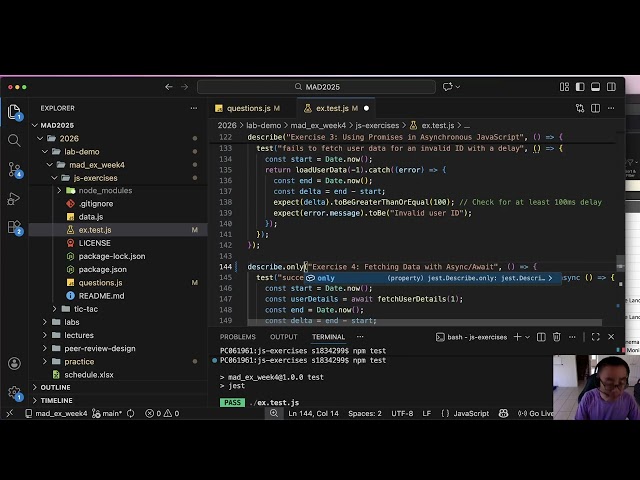
Task: Open Explorer Views and More Actions ellipsis
Action: (x=194, y=108)
